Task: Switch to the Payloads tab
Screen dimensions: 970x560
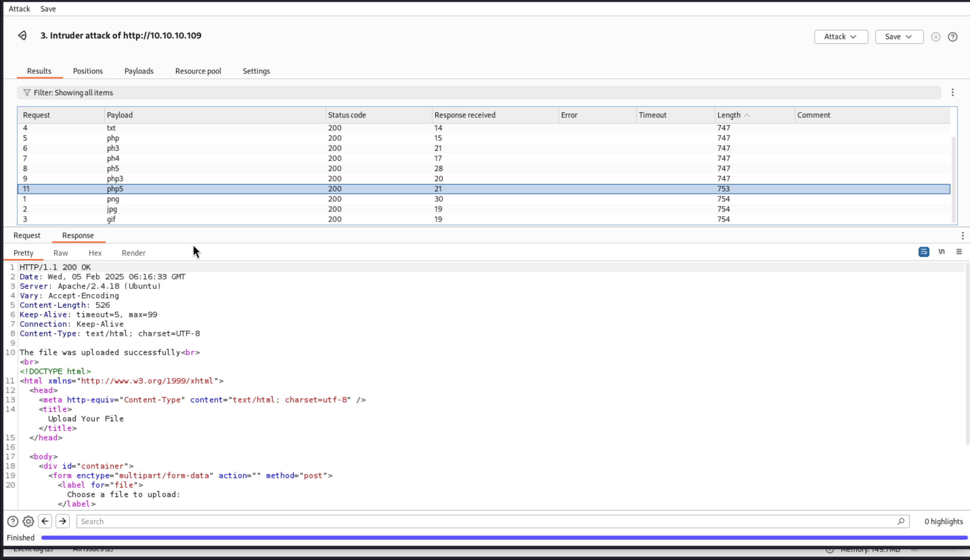Action: tap(139, 71)
